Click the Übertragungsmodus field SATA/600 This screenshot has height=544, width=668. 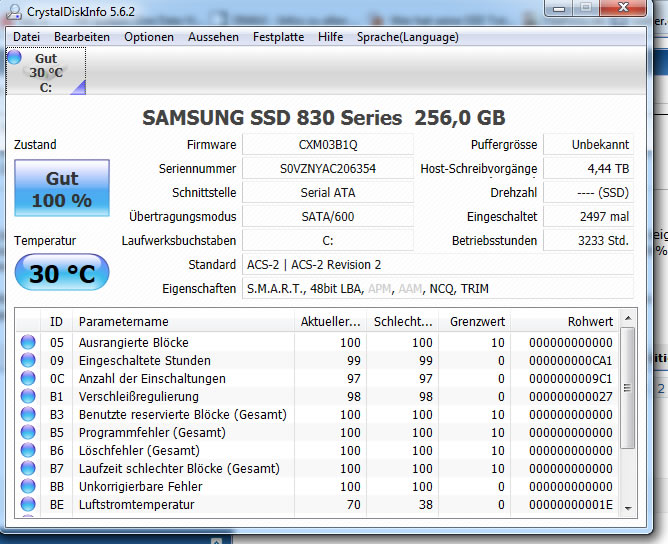[x=328, y=216]
